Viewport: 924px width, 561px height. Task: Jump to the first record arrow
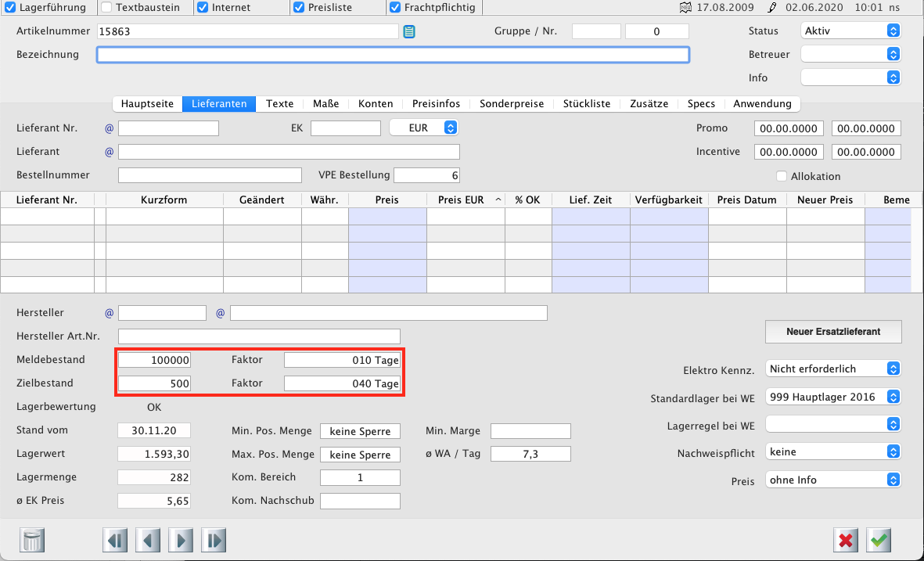(x=116, y=540)
